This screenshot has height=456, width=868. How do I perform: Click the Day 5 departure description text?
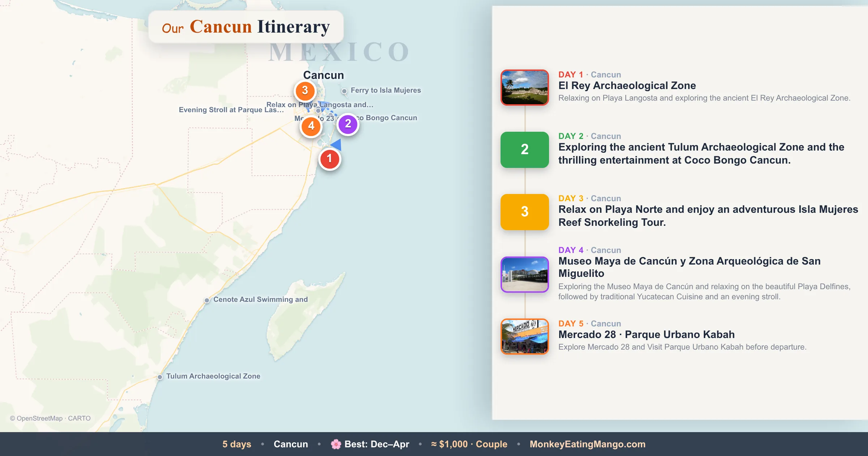point(682,347)
